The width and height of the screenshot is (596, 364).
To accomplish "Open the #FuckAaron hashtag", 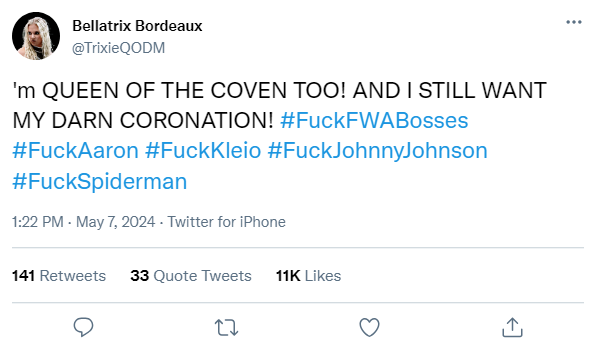I will pos(75,150).
